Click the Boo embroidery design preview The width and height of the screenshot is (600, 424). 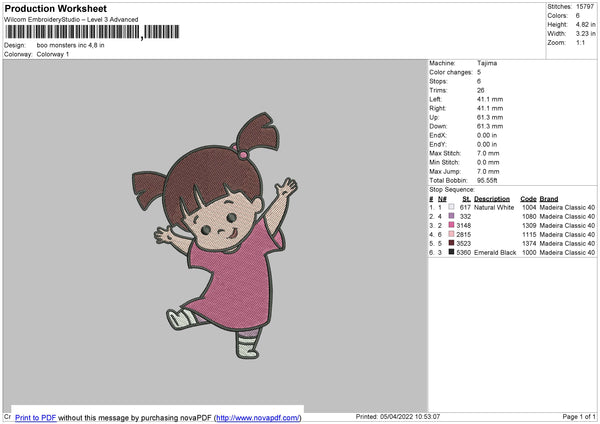(x=215, y=236)
